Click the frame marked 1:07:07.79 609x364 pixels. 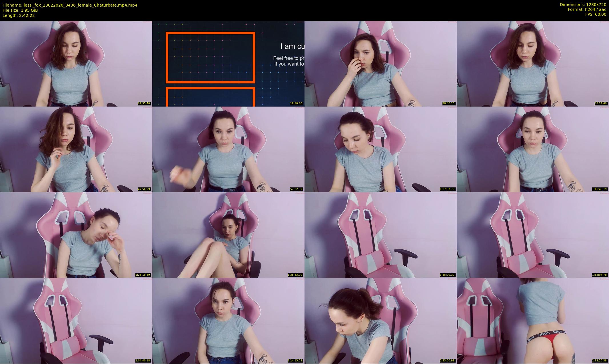coord(380,149)
